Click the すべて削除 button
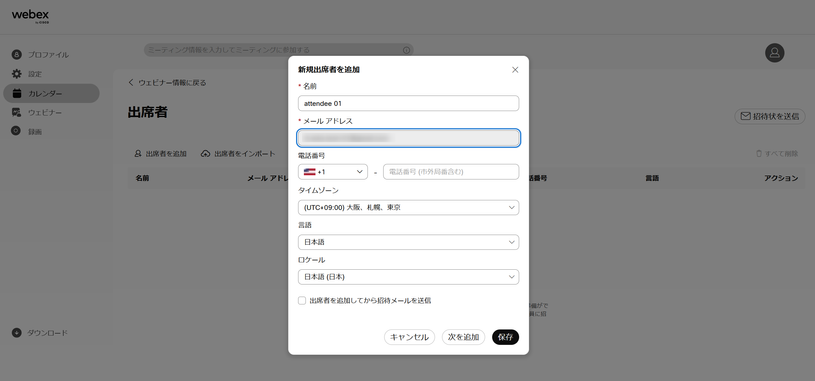 pyautogui.click(x=777, y=154)
